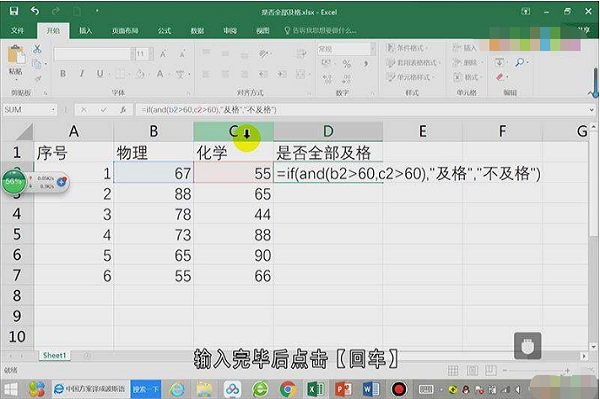Image resolution: width=600 pixels, height=399 pixels.
Task: Cancel formula entry with the X icon
Action: [83, 110]
